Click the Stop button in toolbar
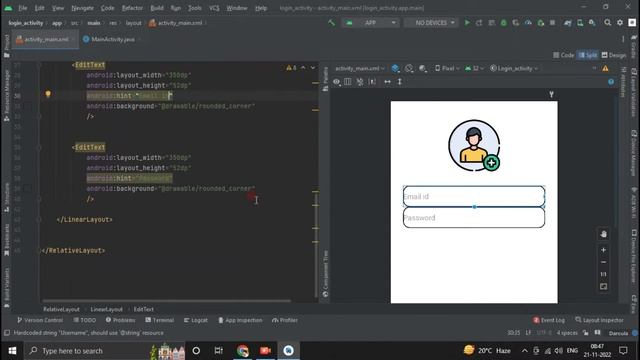The image size is (640, 360). tap(552, 23)
